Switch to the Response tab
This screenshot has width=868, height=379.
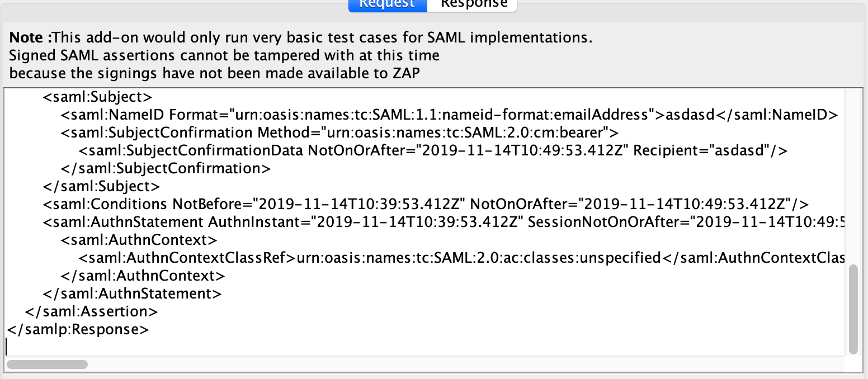click(x=473, y=6)
